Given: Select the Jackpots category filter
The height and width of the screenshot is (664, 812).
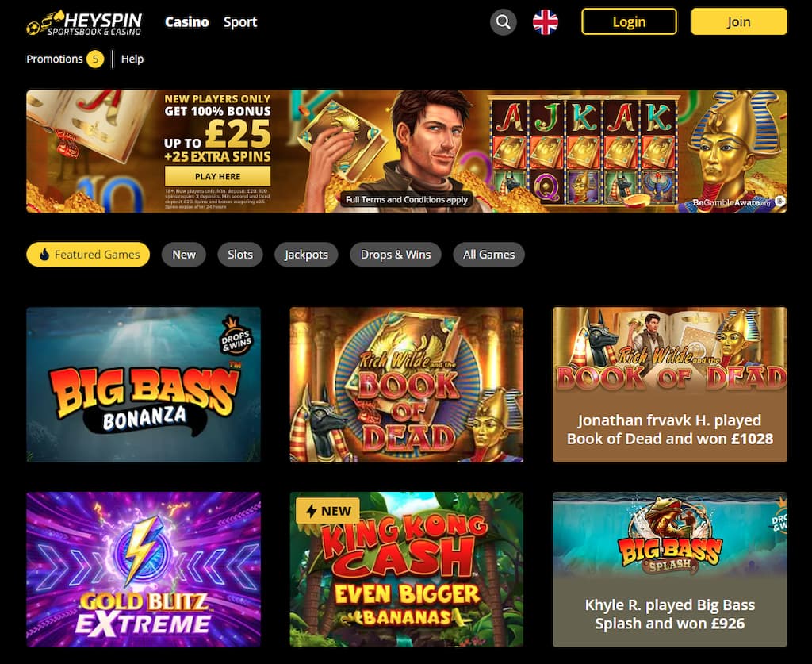Looking at the screenshot, I should pyautogui.click(x=306, y=255).
